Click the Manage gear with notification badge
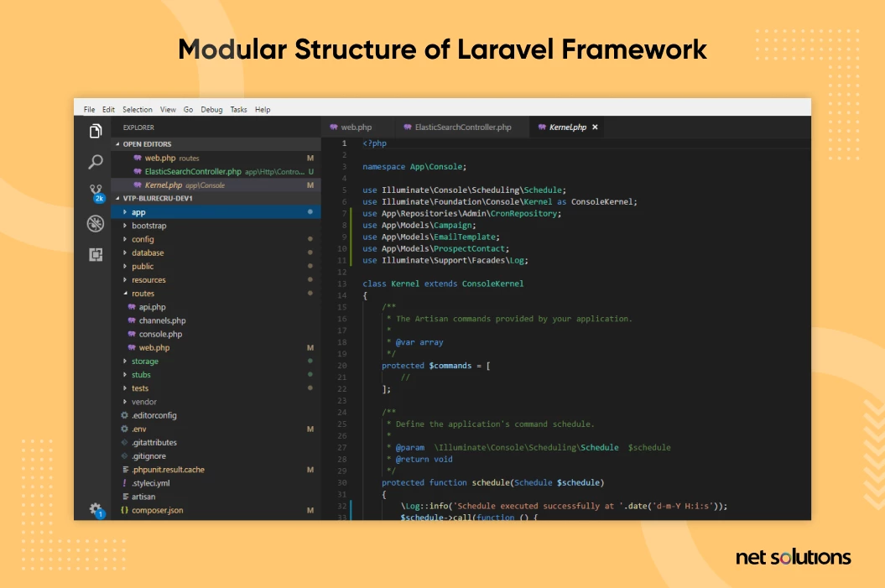 point(95,509)
